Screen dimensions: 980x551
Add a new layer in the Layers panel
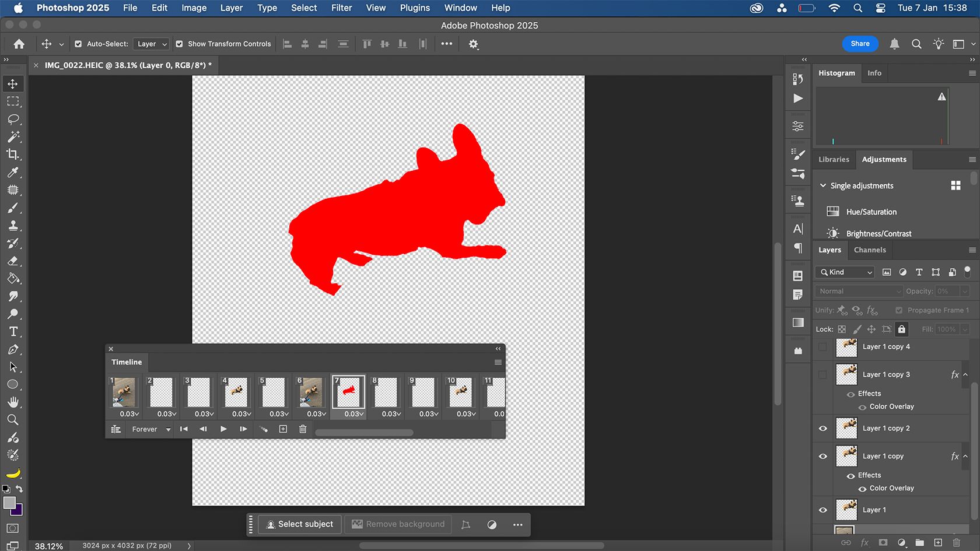(938, 542)
